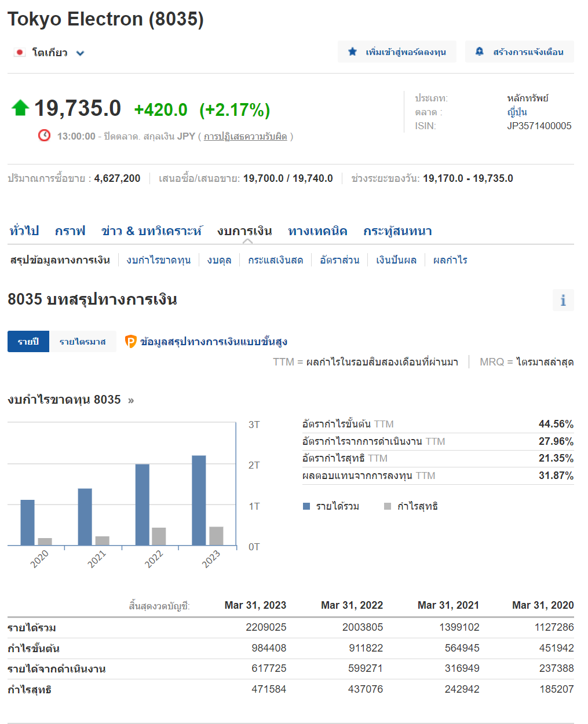
Task: Open ข้อมูลสรุปทางการเงินแบบขั้นสูง advanced summary link
Action: (214, 342)
